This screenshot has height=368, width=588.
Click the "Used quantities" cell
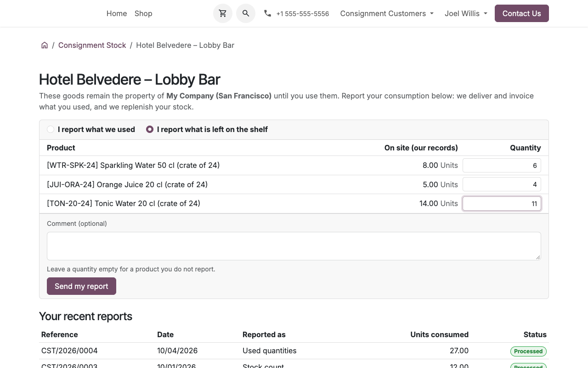(270, 351)
